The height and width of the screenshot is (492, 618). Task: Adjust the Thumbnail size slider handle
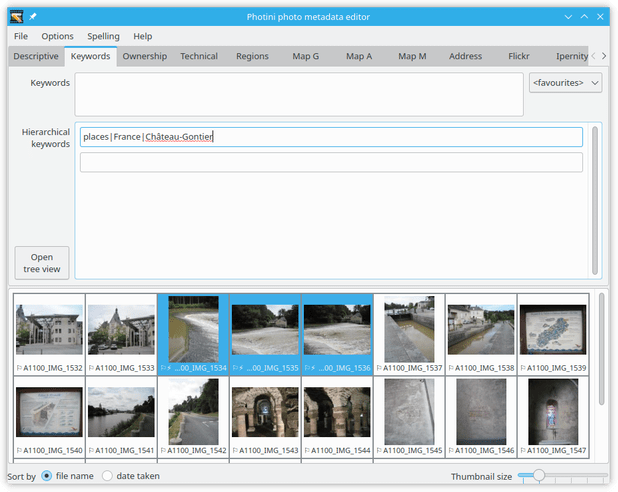tap(539, 475)
